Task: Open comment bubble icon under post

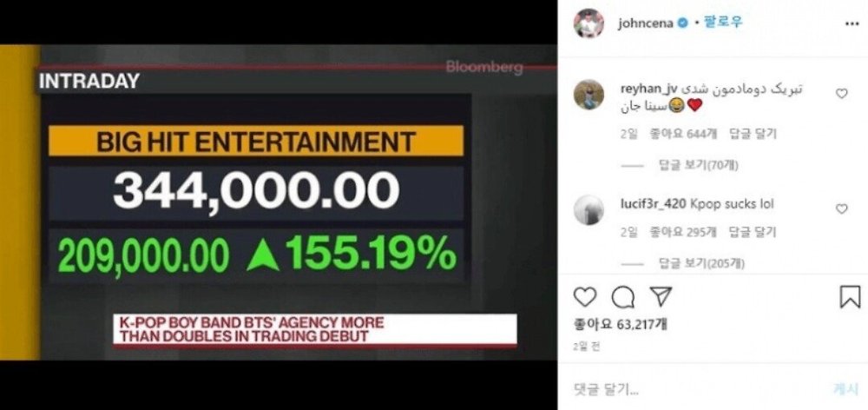Action: (622, 297)
